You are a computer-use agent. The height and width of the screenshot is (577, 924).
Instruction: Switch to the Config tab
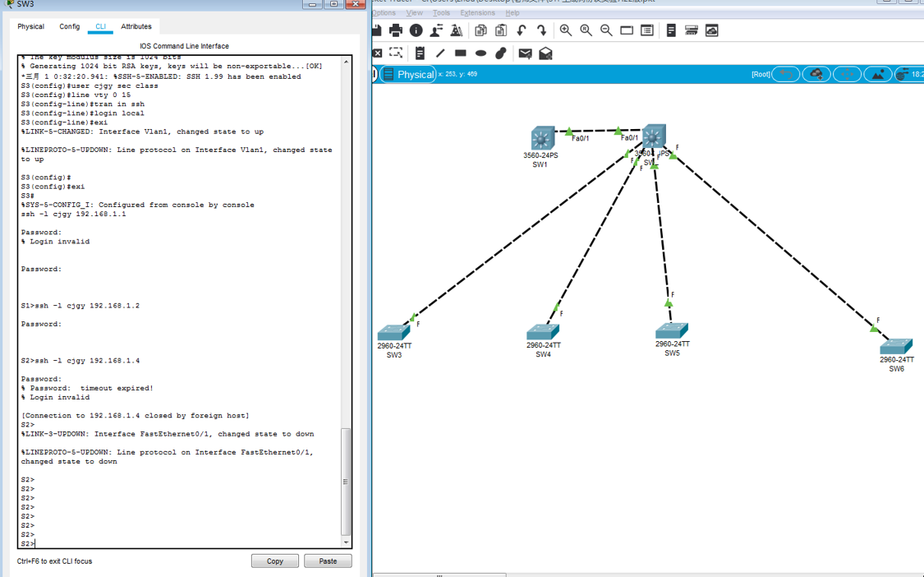[70, 26]
